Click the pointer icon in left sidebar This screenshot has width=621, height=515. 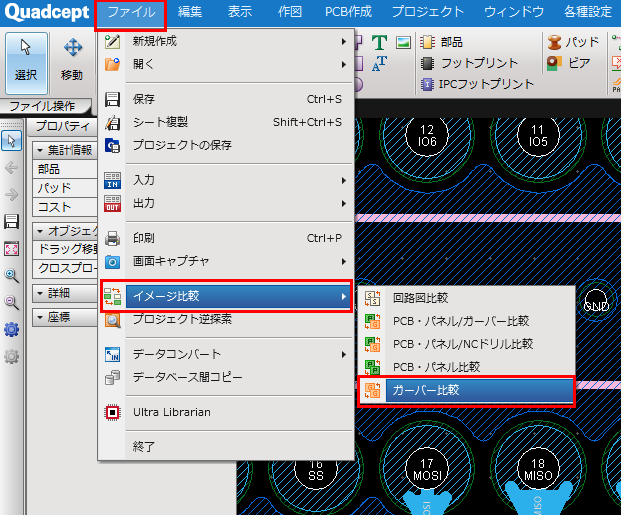pyautogui.click(x=11, y=141)
